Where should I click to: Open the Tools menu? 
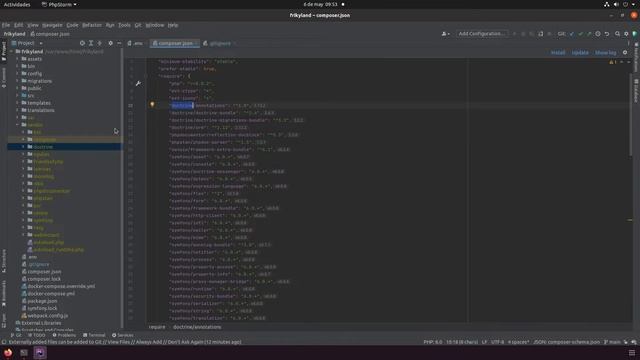click(x=124, y=25)
